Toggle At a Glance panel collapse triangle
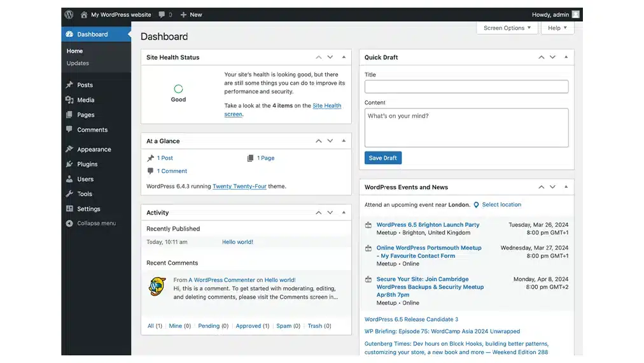 (344, 141)
